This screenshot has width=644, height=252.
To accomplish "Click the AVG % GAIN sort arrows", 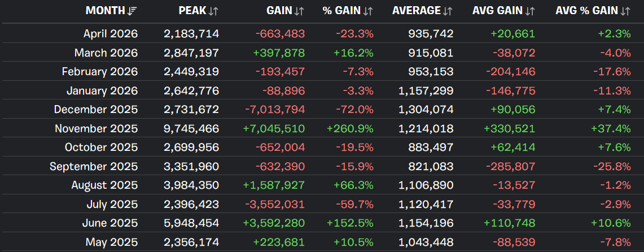I will click(x=625, y=11).
